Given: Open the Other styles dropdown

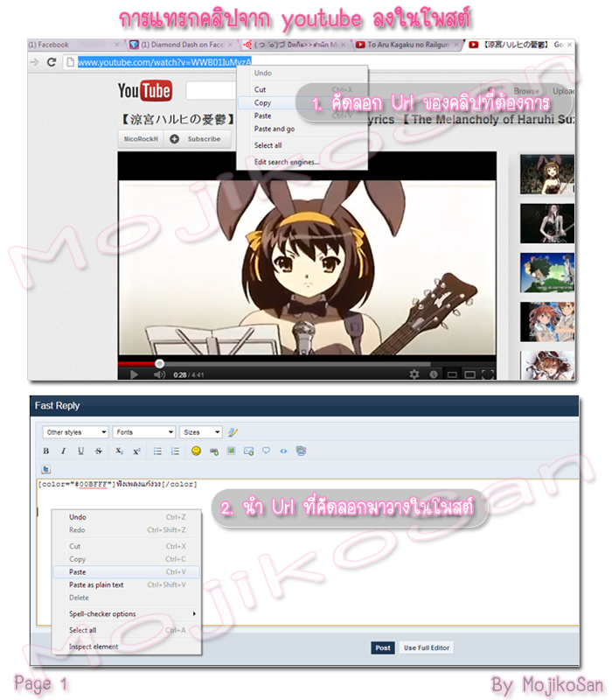Looking at the screenshot, I should coord(75,432).
